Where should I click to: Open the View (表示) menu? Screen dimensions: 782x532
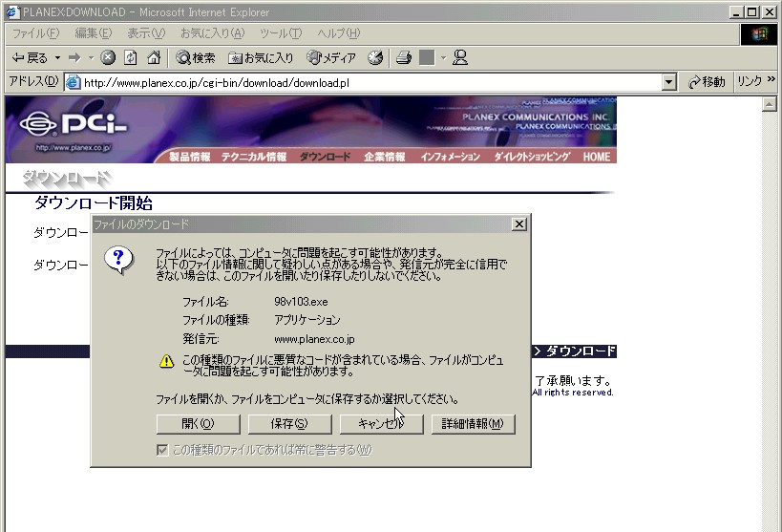[146, 33]
